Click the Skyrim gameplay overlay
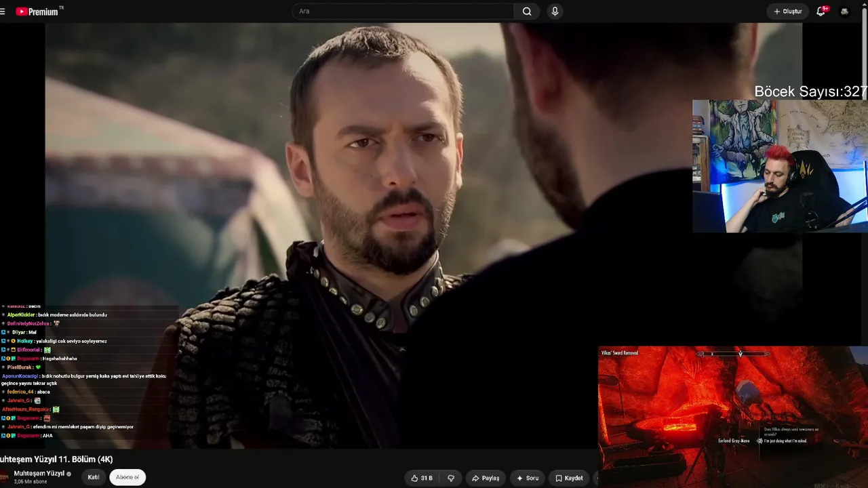The height and width of the screenshot is (488, 868). pos(733,417)
